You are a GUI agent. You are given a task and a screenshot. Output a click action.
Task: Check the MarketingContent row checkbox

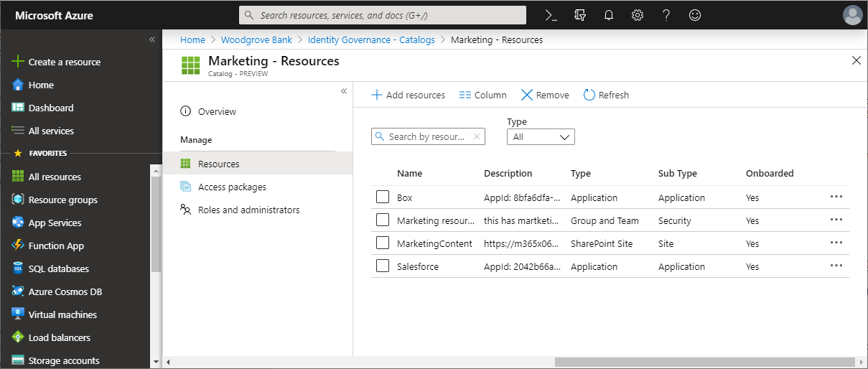pos(383,243)
